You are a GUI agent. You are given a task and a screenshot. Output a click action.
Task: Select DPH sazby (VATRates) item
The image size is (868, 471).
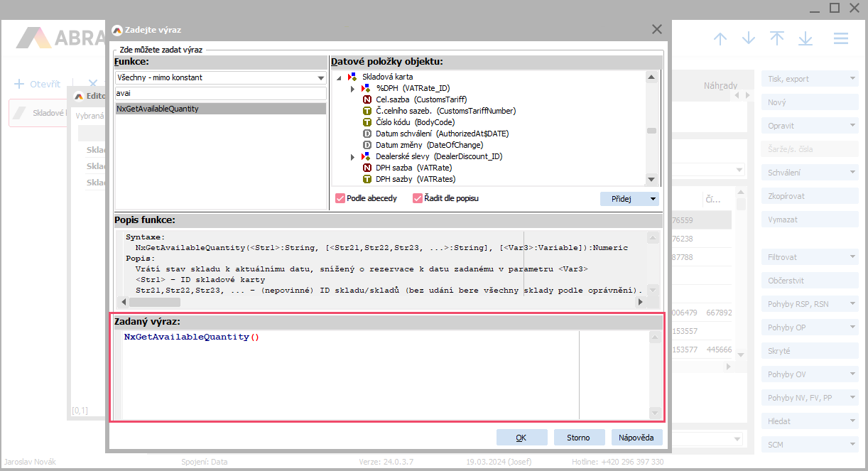click(416, 179)
